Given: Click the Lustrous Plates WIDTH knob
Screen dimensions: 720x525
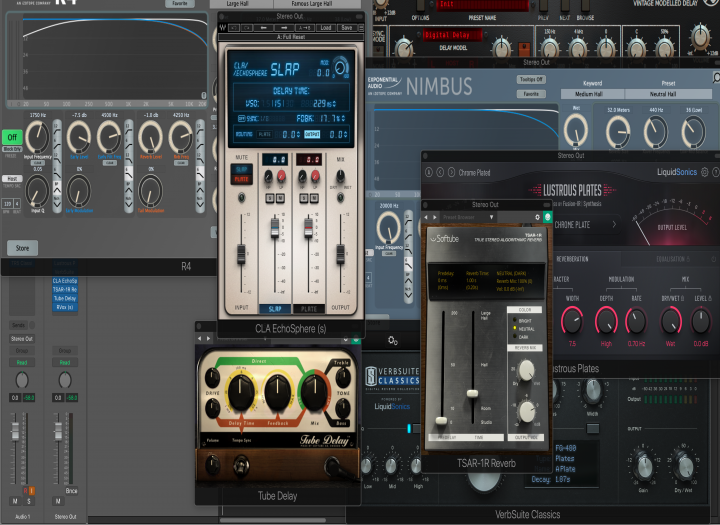Looking at the screenshot, I should tap(573, 321).
